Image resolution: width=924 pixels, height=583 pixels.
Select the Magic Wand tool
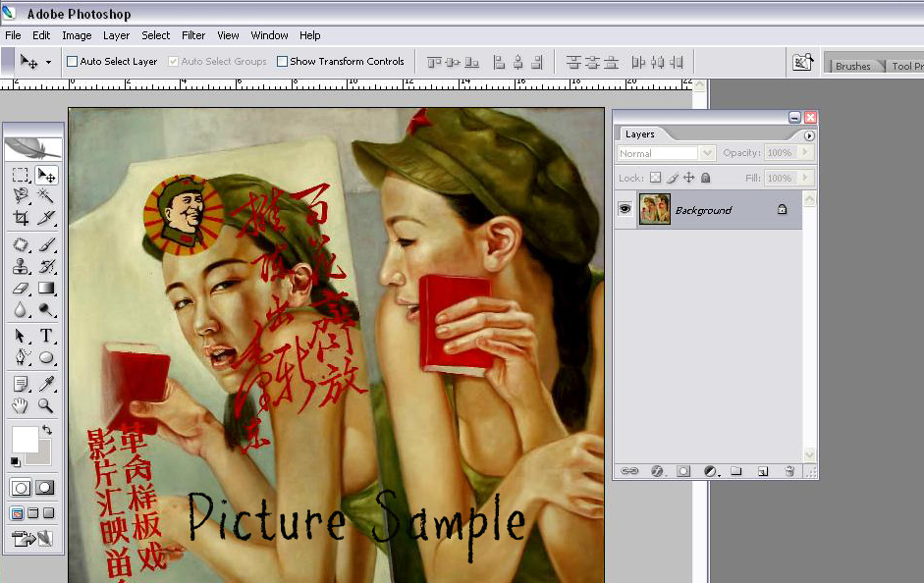(x=46, y=195)
